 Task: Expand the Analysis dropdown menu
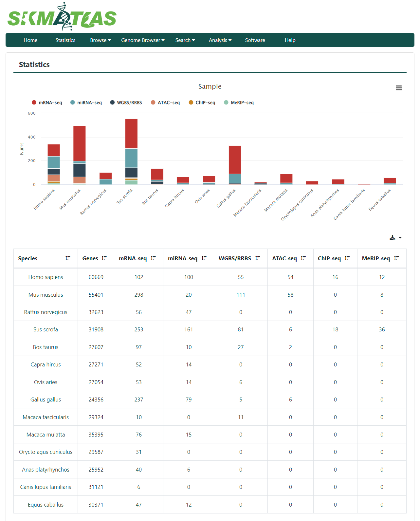click(220, 40)
